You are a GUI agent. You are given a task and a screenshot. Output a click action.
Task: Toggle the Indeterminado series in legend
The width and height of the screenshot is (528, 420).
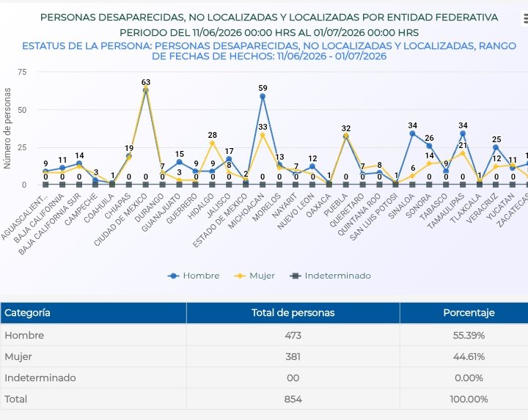click(x=330, y=276)
